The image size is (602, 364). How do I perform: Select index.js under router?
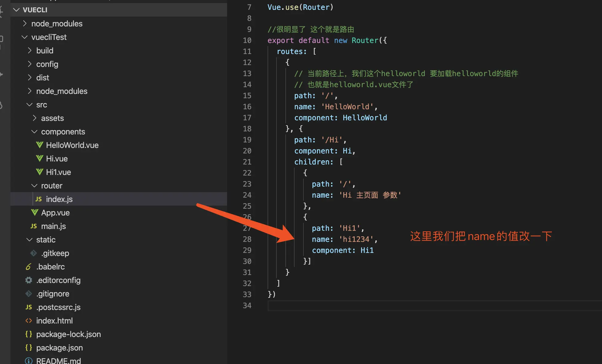pos(59,199)
